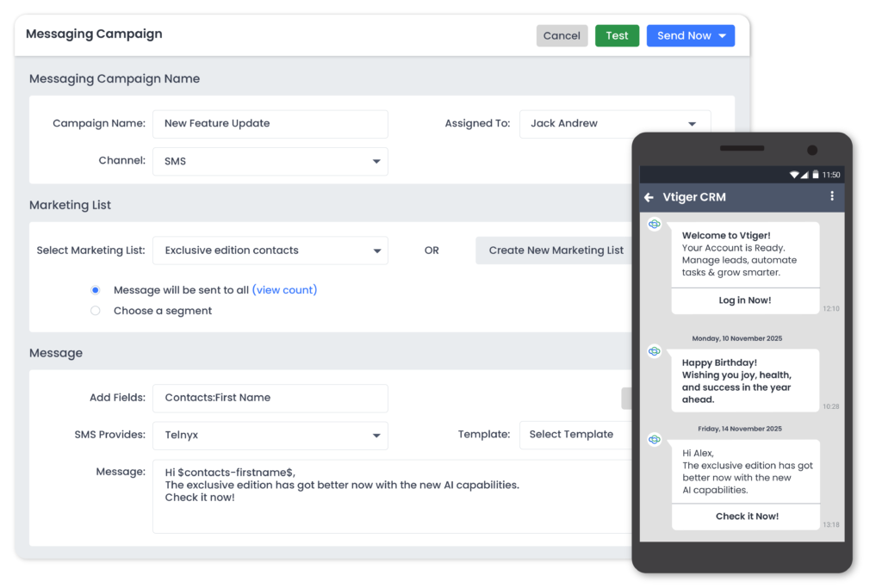Screen dimensions: 882x588
Task: Click the Send Now button arrow
Action: (722, 36)
